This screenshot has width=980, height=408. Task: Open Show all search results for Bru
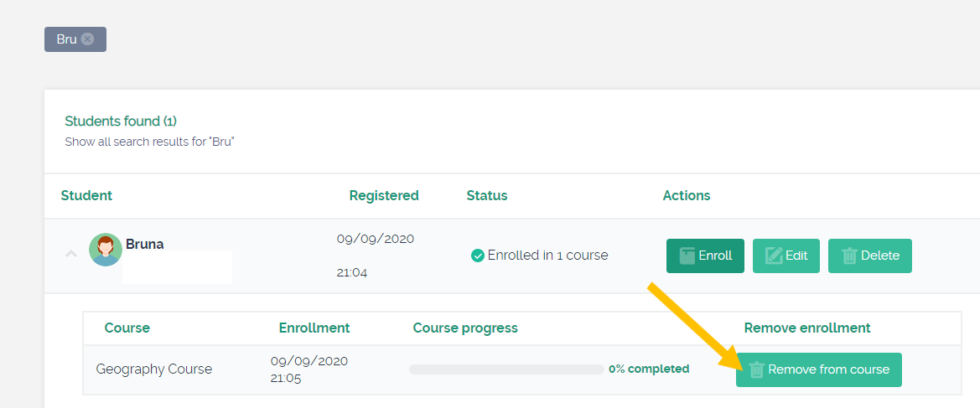148,142
